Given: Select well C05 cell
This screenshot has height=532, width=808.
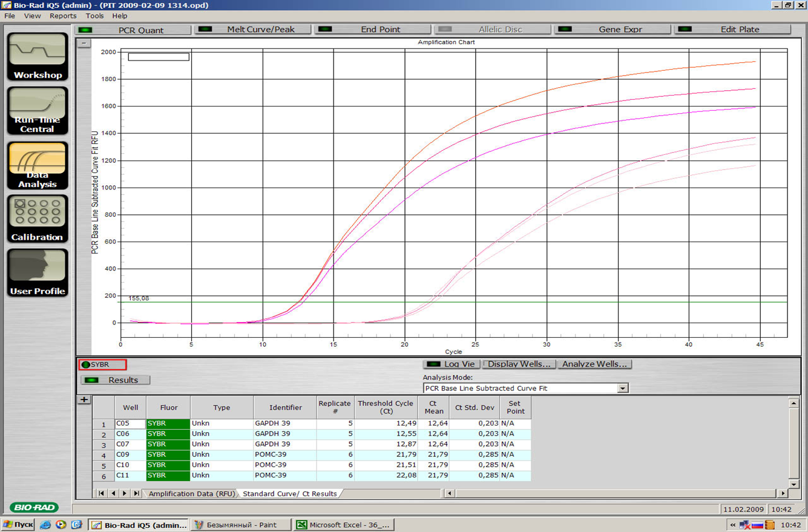Looking at the screenshot, I should (130, 424).
